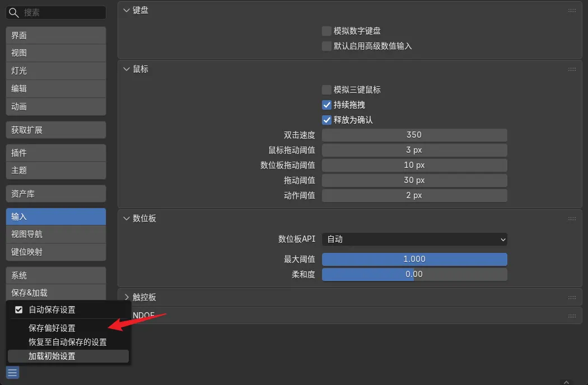Collapse the 数位板 section
The image size is (588, 385).
pos(127,219)
